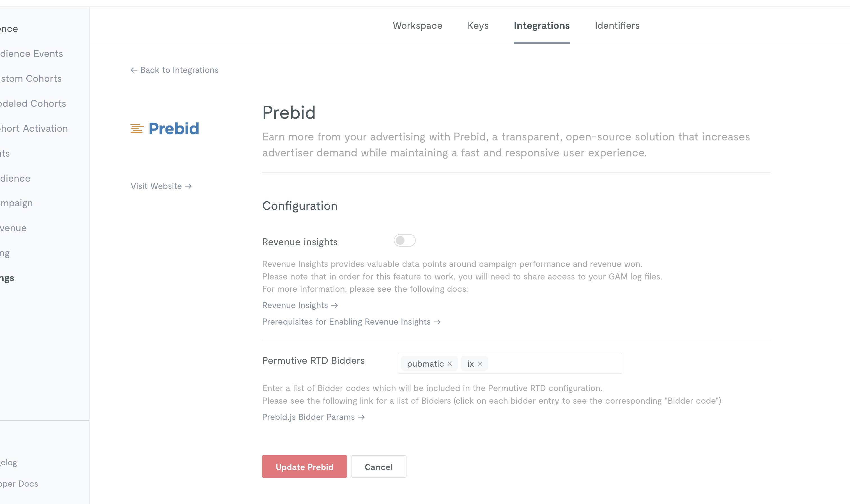Switch to the Workspace tab

417,26
